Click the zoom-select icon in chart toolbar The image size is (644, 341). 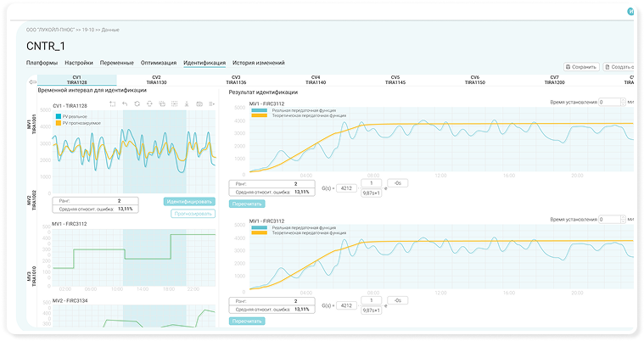[x=112, y=104]
